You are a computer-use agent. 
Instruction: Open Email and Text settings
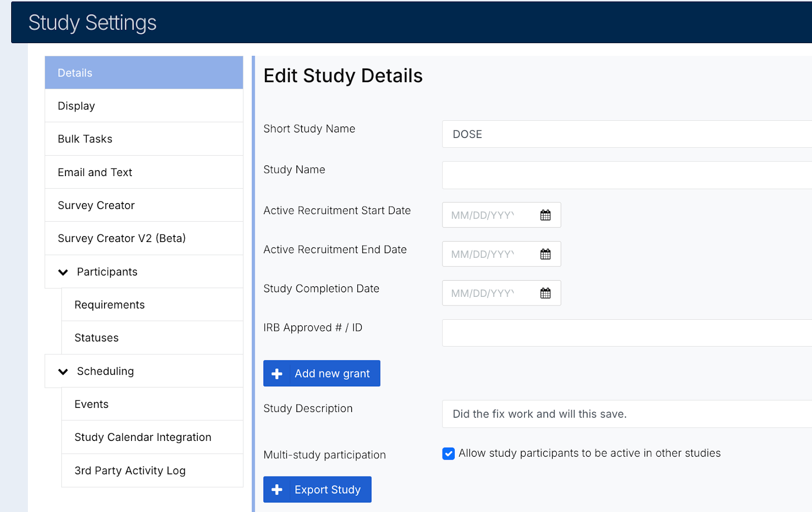(x=144, y=173)
